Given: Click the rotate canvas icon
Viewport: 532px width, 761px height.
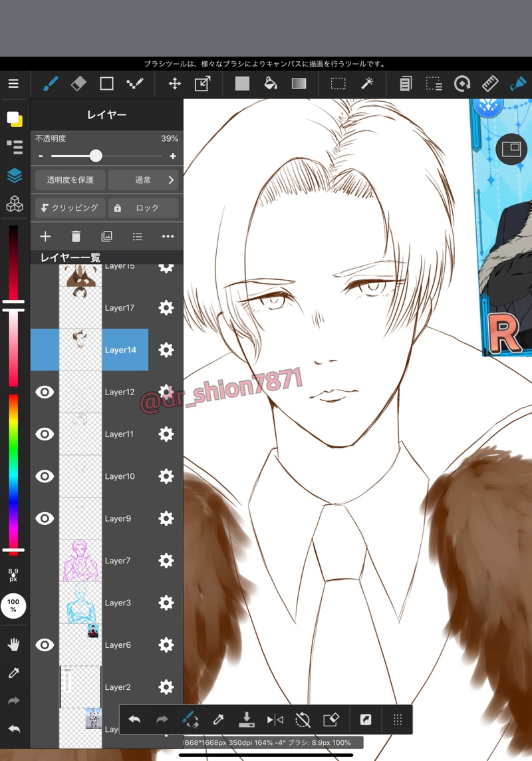Looking at the screenshot, I should click(x=462, y=83).
